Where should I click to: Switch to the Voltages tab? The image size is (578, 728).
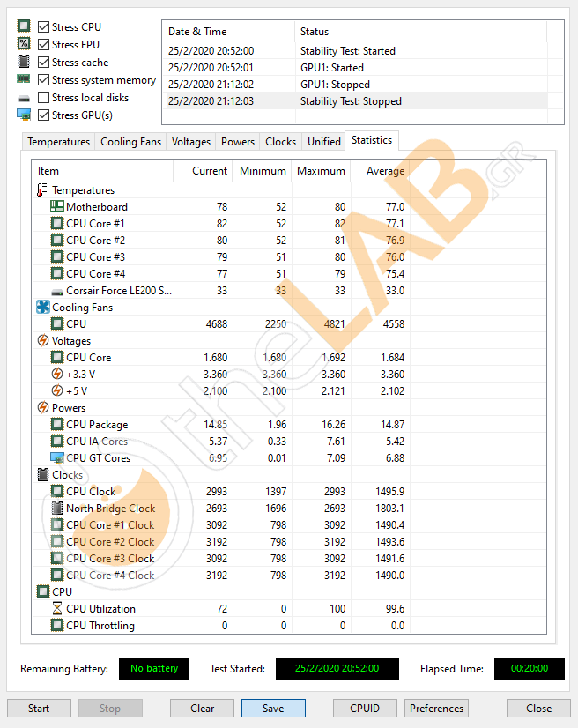pyautogui.click(x=191, y=142)
